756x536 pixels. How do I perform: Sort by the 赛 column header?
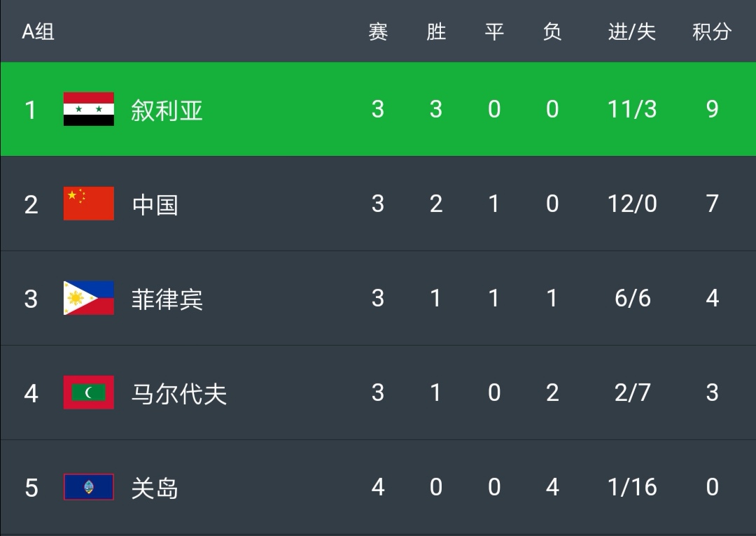377,32
